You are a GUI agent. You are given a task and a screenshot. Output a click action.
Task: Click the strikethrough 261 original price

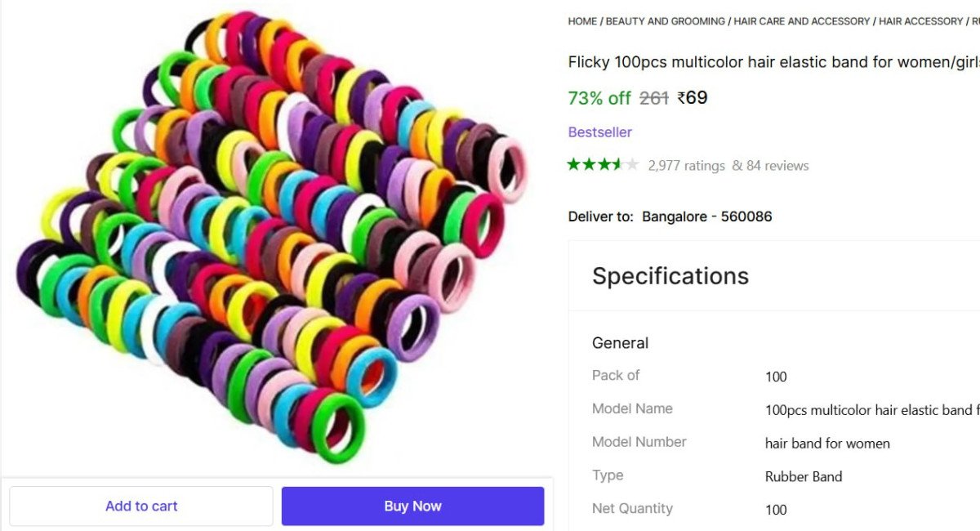point(653,98)
